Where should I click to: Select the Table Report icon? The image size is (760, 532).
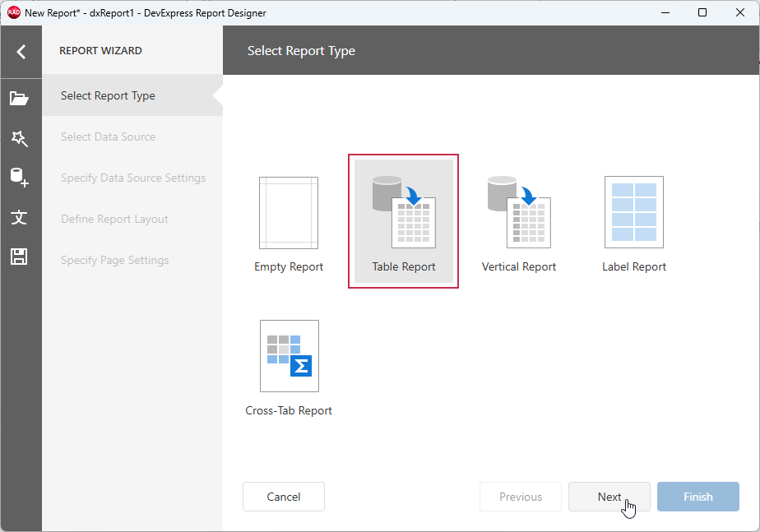coord(404,212)
